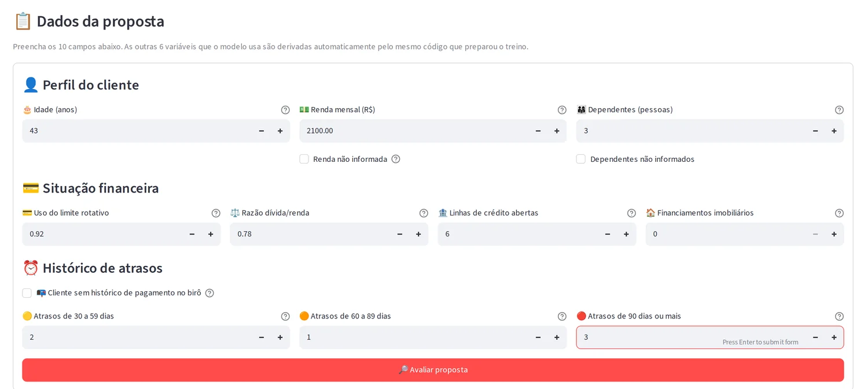Focus Financiamentos imobiliários field showing 0
This screenshot has height=389, width=868.
(726, 234)
